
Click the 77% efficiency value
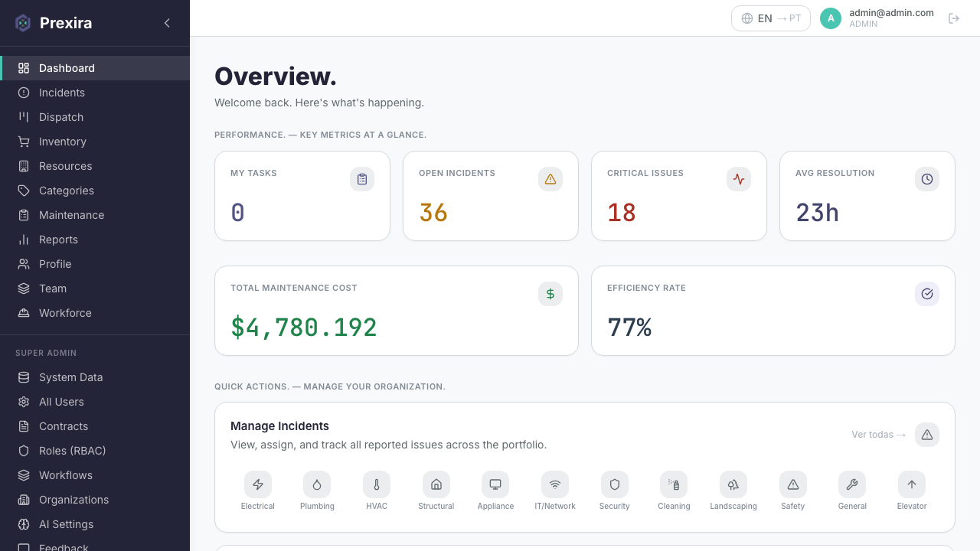[629, 328]
